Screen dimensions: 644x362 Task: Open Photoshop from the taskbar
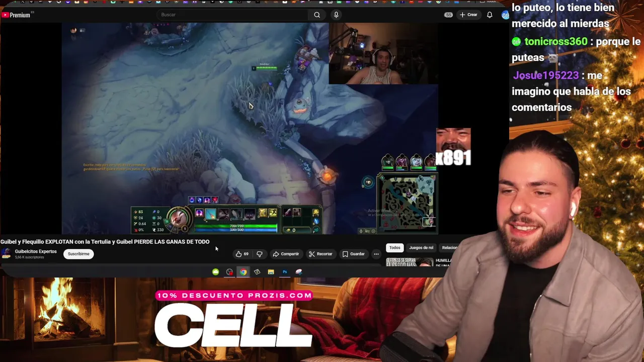click(x=285, y=272)
